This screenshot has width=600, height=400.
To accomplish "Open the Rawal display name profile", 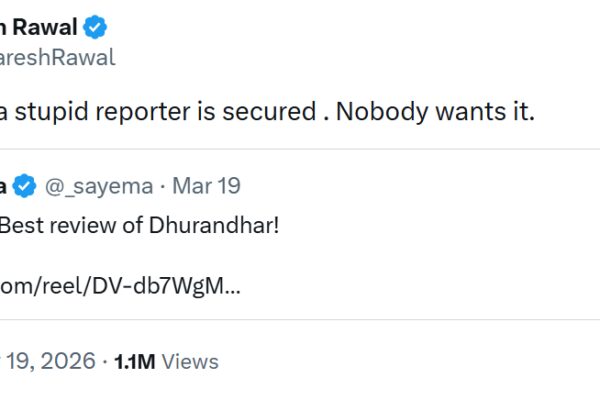I will click(x=48, y=27).
